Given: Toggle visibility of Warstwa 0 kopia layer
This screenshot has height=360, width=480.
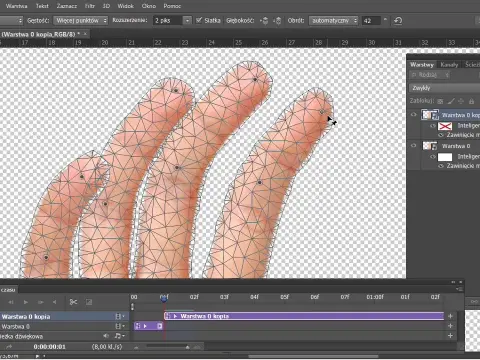Looking at the screenshot, I should click(x=414, y=115).
